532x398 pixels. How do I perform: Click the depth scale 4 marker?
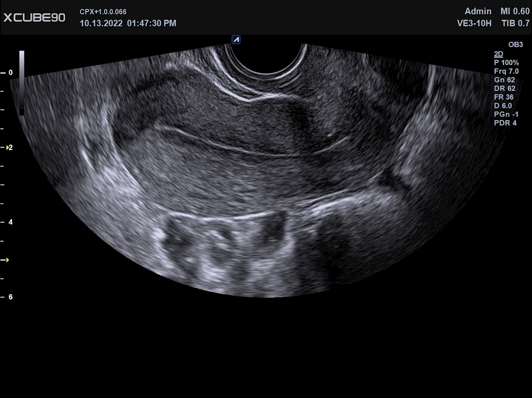click(x=10, y=222)
